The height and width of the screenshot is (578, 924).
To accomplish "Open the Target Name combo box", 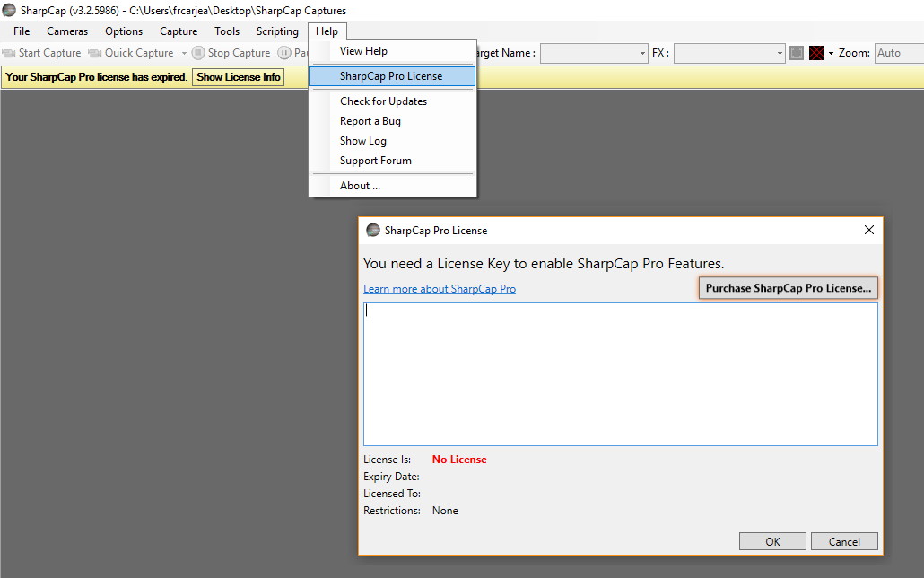I will (x=594, y=53).
